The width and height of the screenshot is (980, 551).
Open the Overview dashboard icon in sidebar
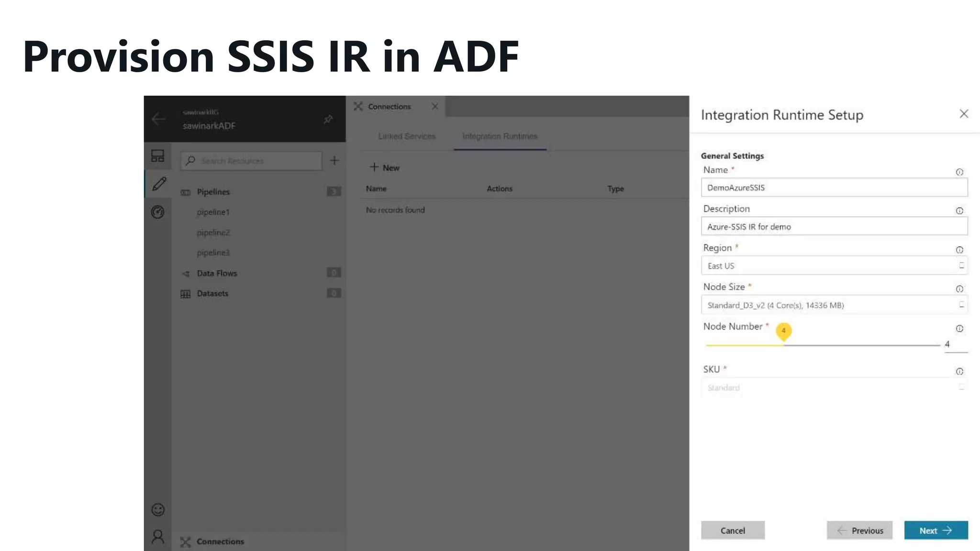pos(157,156)
